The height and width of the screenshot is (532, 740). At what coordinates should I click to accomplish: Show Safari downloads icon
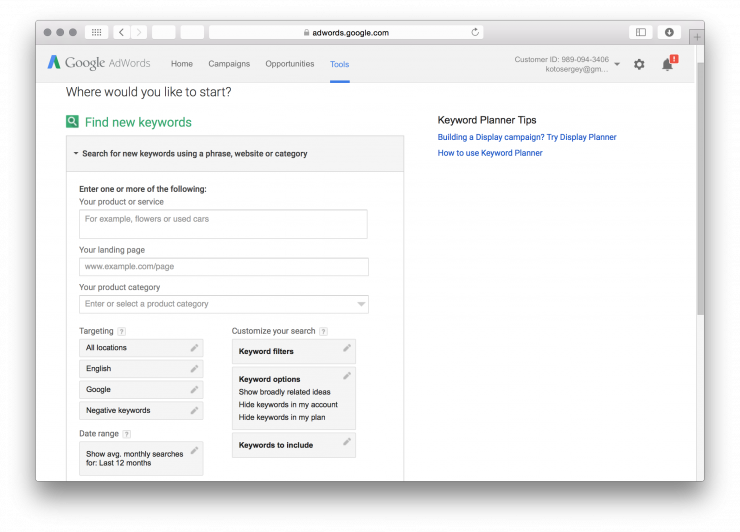coord(669,32)
